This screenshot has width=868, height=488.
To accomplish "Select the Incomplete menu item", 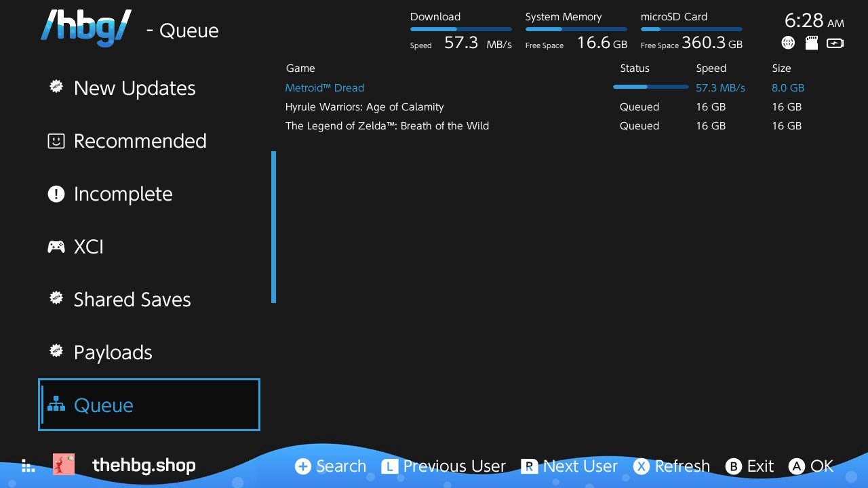I will click(x=149, y=193).
